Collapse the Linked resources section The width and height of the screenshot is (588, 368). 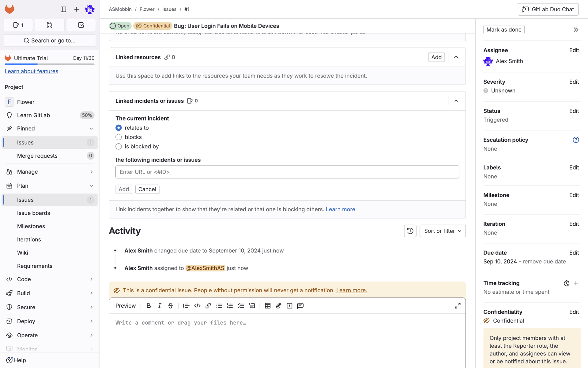pyautogui.click(x=456, y=57)
